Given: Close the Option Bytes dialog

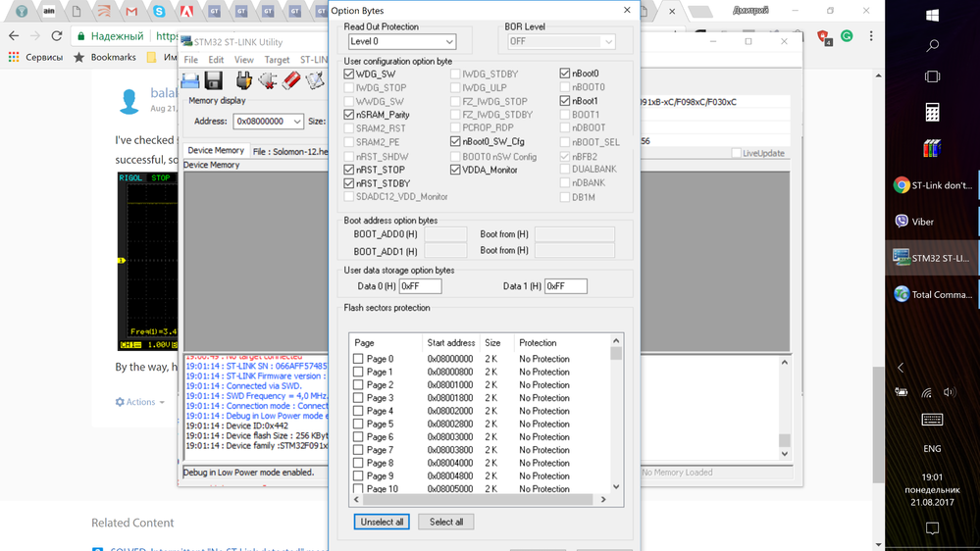Looking at the screenshot, I should [627, 10].
